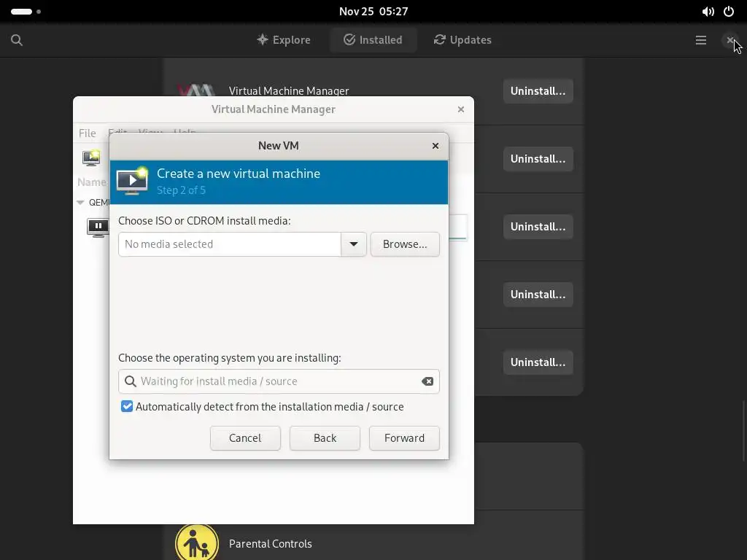Open the system volume indicator
Image resolution: width=747 pixels, height=560 pixels.
tap(708, 12)
